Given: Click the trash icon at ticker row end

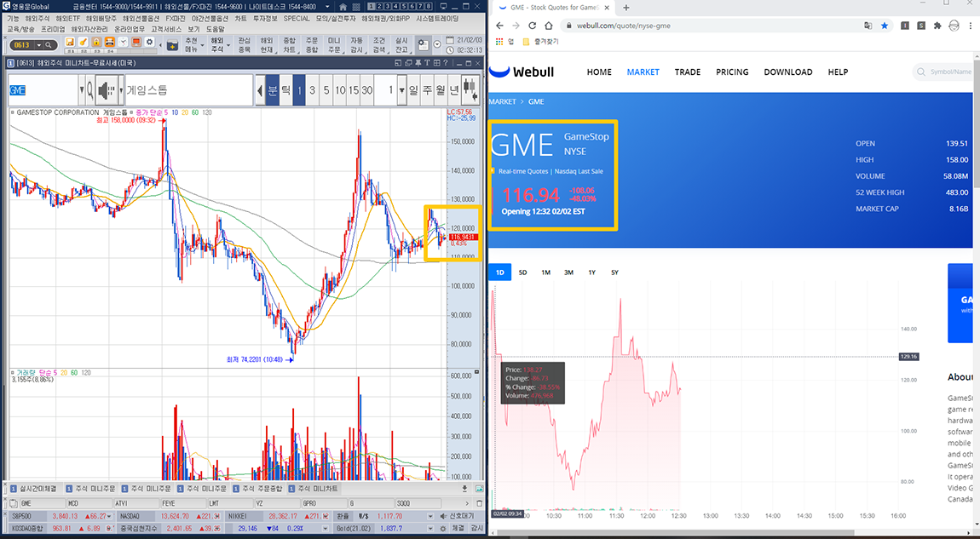Looking at the screenshot, I should coord(480,503).
